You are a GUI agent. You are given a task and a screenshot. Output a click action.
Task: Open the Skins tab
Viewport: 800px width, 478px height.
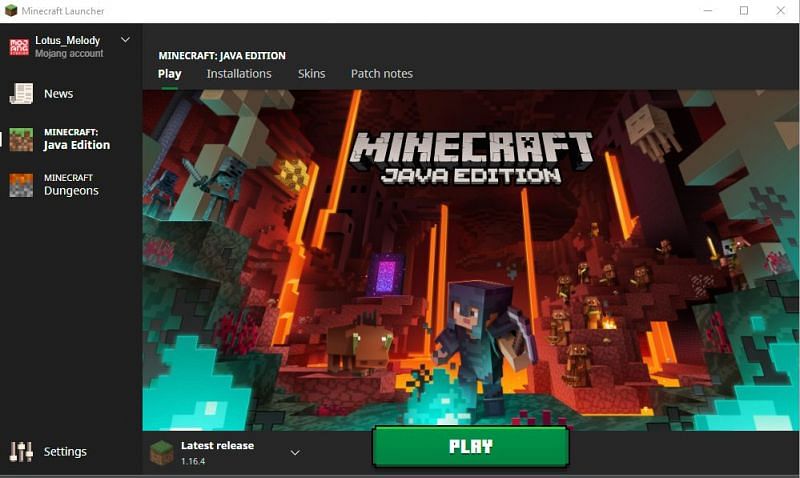pos(311,74)
